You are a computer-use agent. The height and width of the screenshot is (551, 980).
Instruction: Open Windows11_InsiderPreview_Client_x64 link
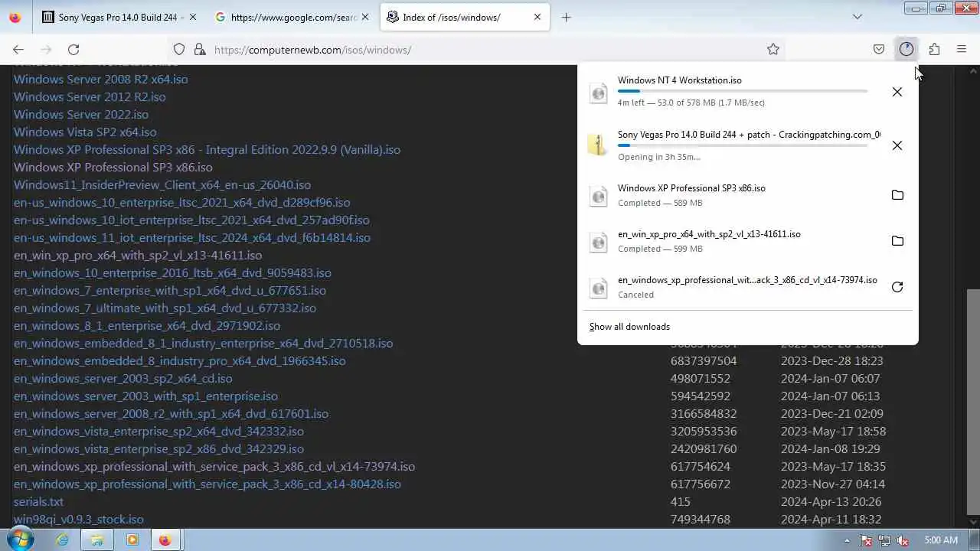(162, 184)
